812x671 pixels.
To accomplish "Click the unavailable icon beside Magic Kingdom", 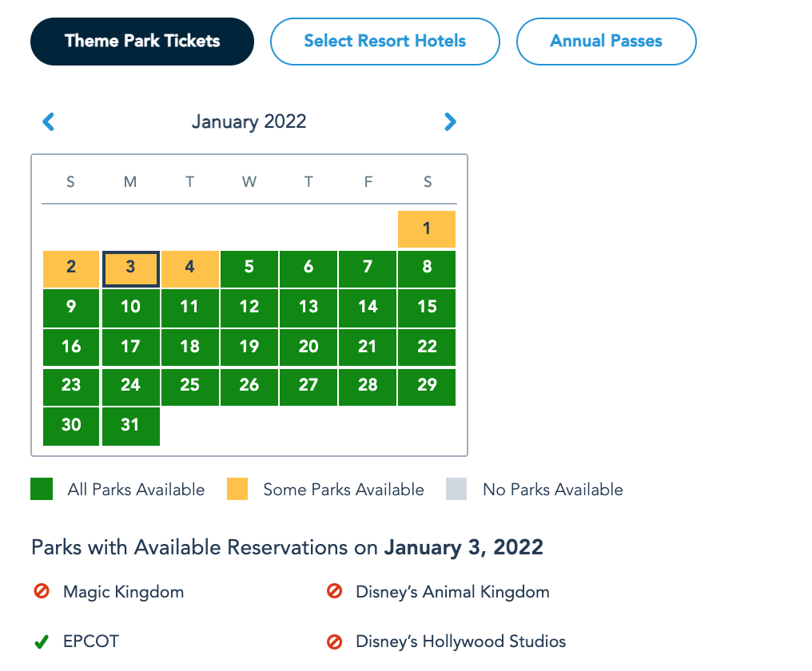I will [x=42, y=592].
